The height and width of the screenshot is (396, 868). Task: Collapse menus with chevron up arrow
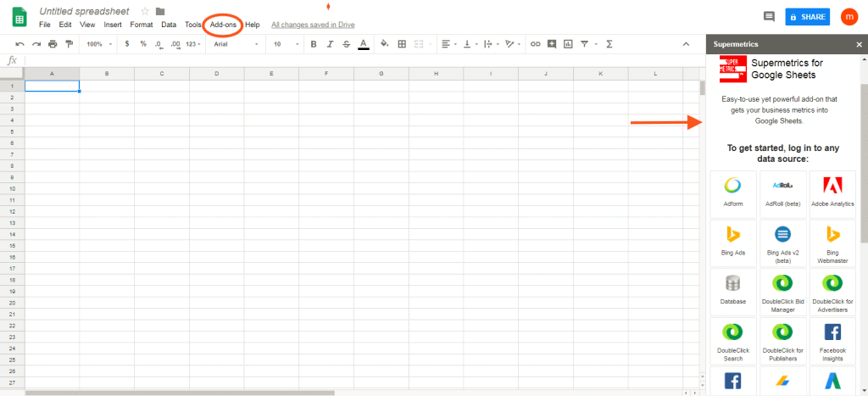686,44
